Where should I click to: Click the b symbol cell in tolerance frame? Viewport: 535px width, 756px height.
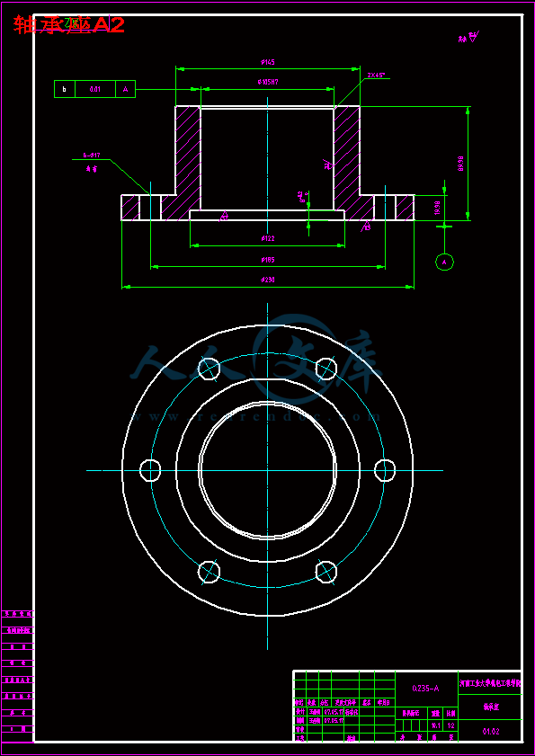tap(65, 89)
